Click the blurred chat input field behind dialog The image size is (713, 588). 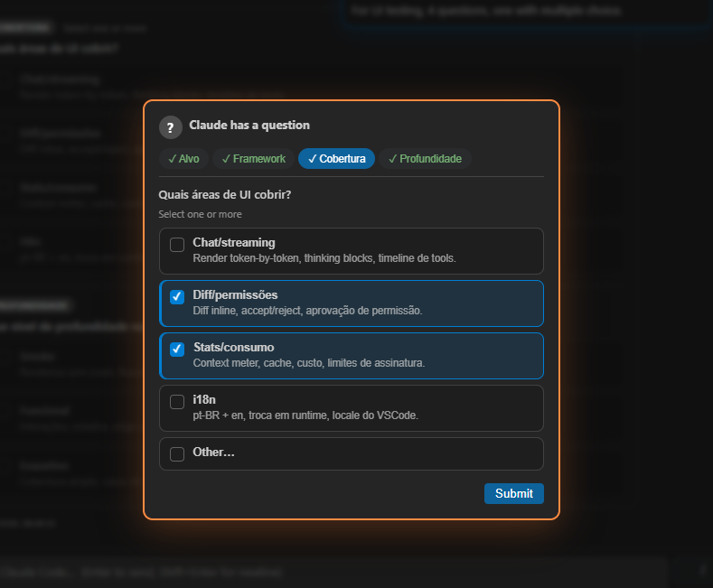[x=332, y=572]
